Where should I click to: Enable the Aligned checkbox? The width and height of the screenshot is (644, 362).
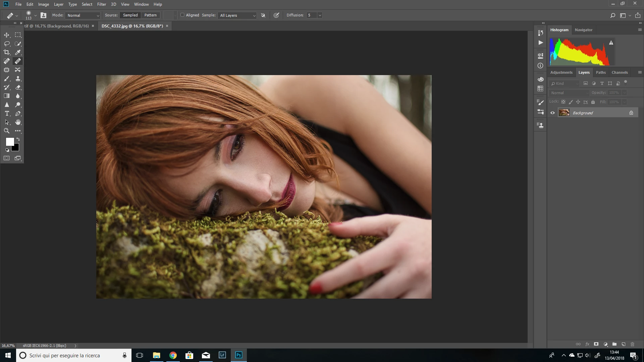[x=182, y=15]
